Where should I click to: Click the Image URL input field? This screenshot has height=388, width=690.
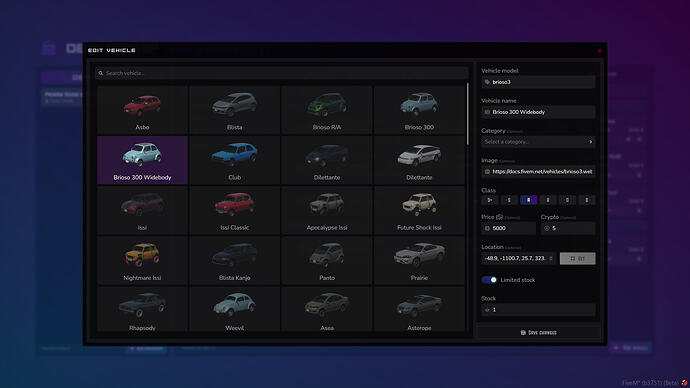538,172
